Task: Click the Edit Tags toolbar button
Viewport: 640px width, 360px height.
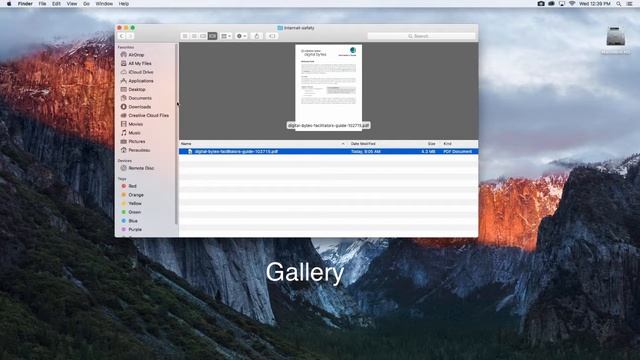Action: (272, 36)
